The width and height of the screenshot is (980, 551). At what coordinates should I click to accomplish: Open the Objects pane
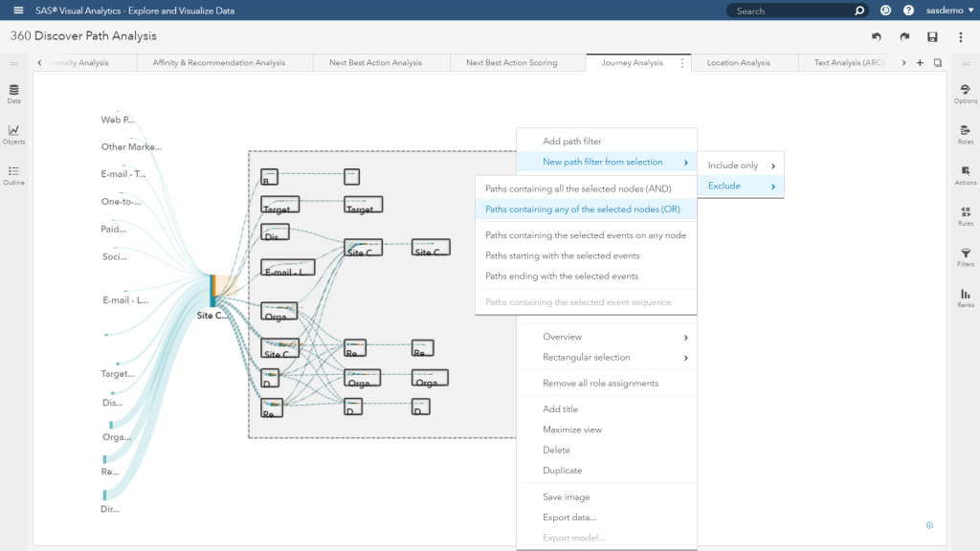coord(13,134)
